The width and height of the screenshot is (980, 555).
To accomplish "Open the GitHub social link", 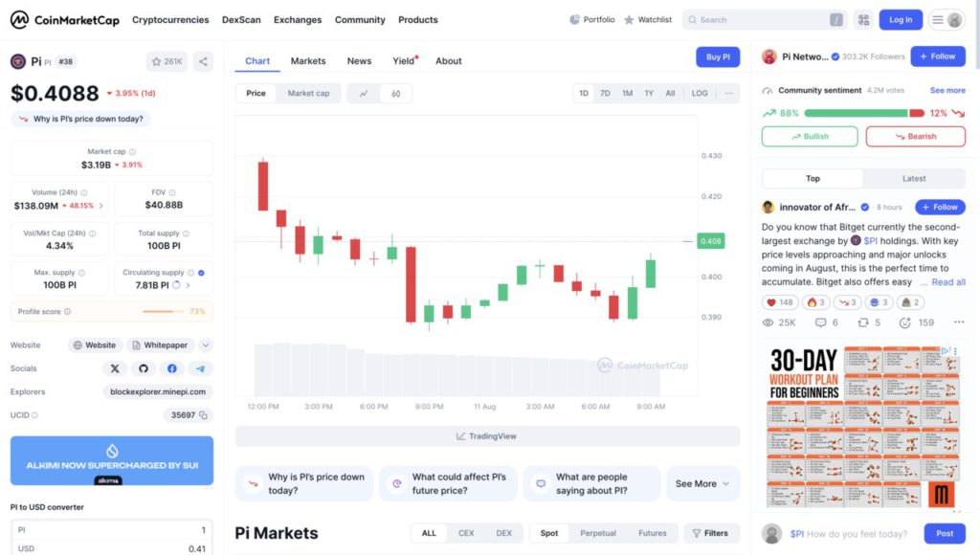I will (x=144, y=368).
